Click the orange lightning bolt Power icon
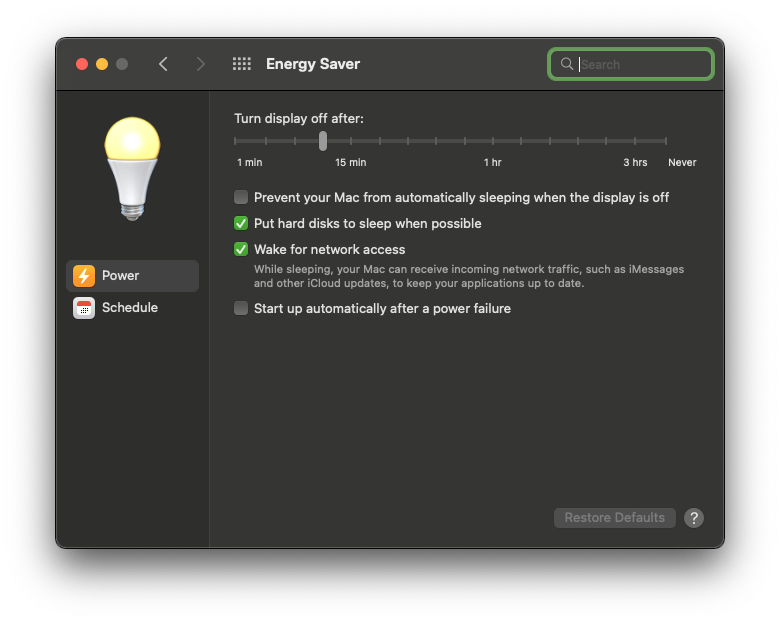This screenshot has height=622, width=780. click(84, 276)
